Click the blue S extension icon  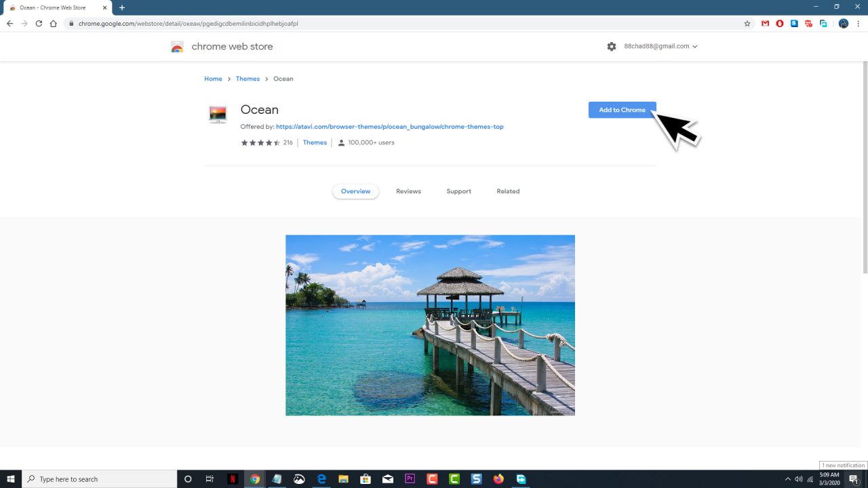794,23
